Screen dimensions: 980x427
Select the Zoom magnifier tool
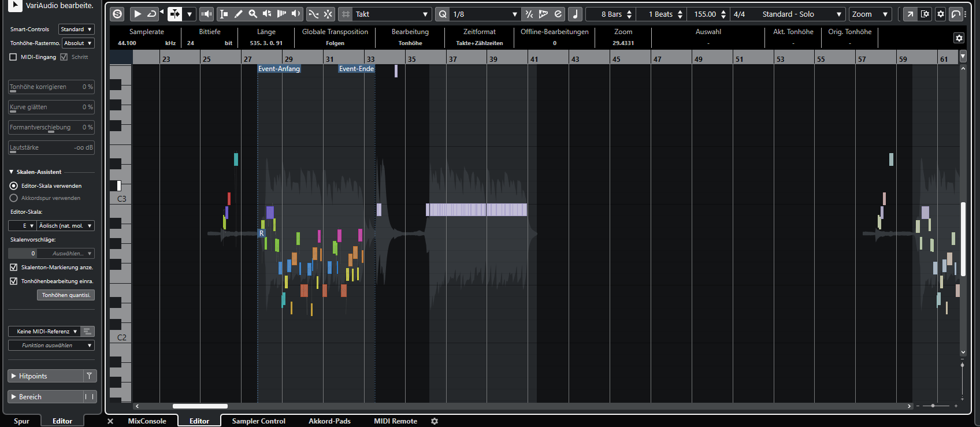[x=253, y=14]
